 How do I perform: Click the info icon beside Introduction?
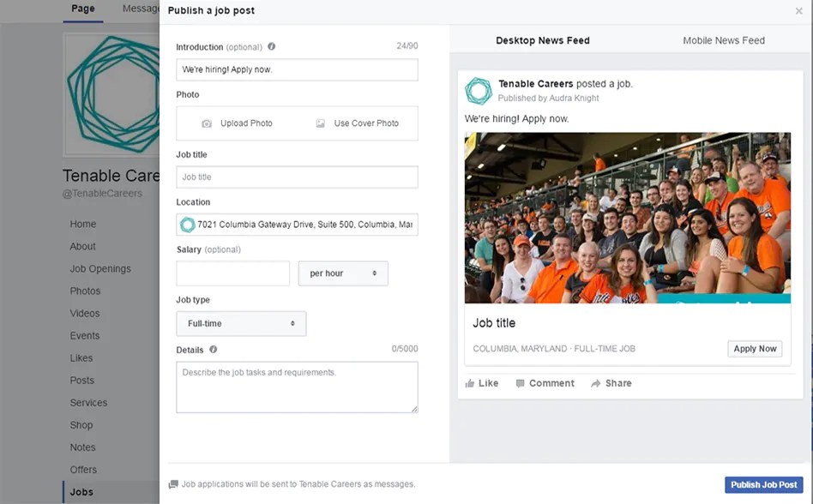[x=271, y=46]
